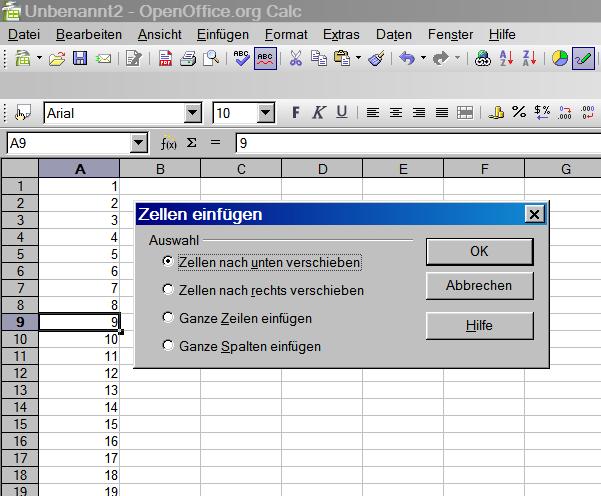
Task: Click the Paste clipboard icon
Action: click(x=342, y=58)
